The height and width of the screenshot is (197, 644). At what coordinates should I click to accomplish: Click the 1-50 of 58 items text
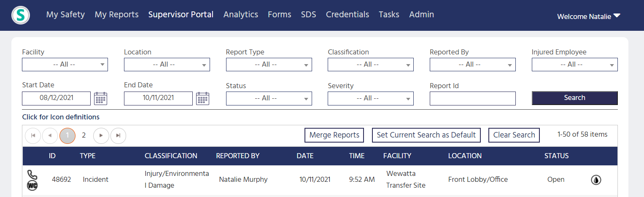tap(582, 135)
